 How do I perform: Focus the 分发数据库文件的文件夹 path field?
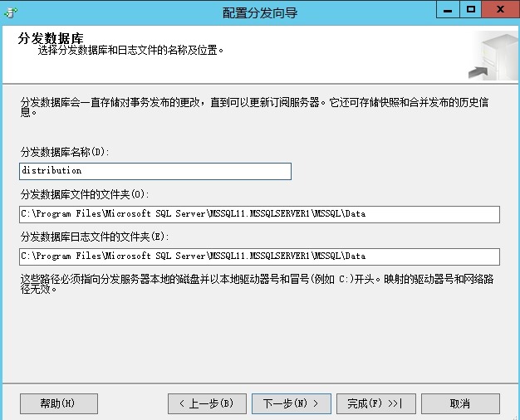tap(259, 214)
